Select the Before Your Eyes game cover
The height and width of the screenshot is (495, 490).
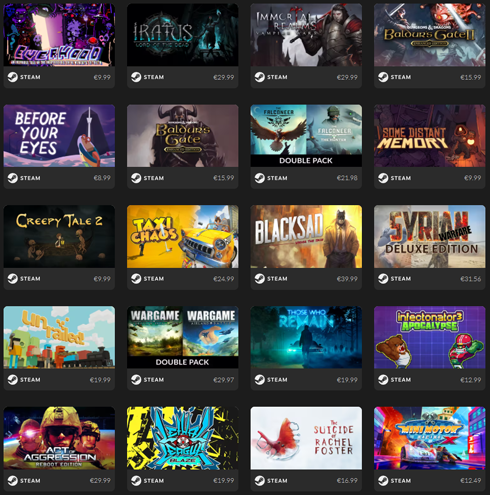coord(59,136)
